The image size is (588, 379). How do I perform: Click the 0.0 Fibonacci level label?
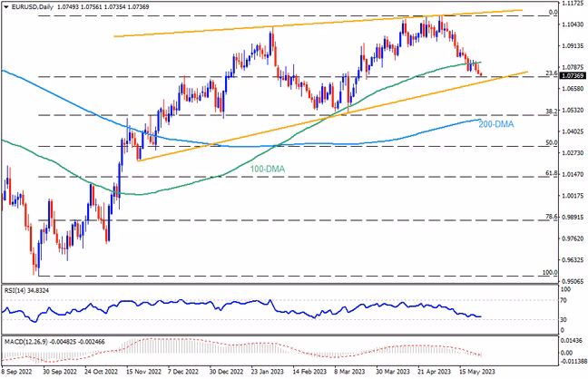coord(554,13)
